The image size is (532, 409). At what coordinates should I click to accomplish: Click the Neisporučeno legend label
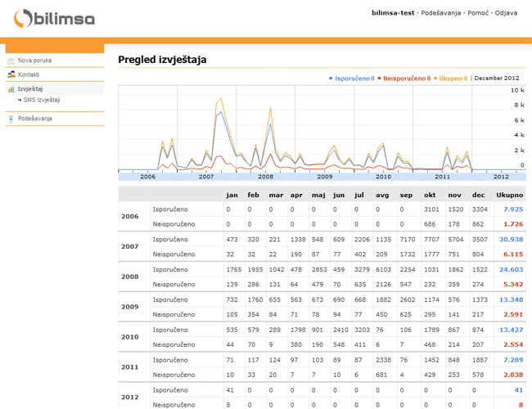407,79
